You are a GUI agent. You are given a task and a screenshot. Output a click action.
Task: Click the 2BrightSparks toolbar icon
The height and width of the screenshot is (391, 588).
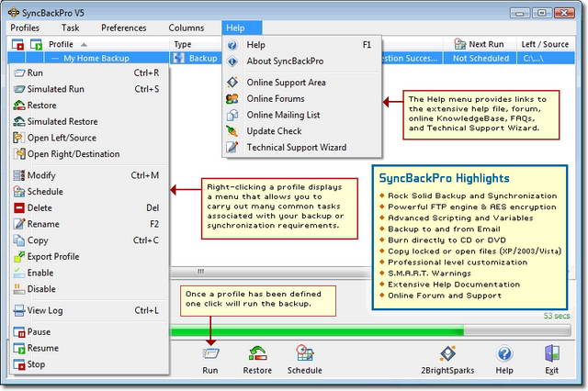(x=447, y=354)
